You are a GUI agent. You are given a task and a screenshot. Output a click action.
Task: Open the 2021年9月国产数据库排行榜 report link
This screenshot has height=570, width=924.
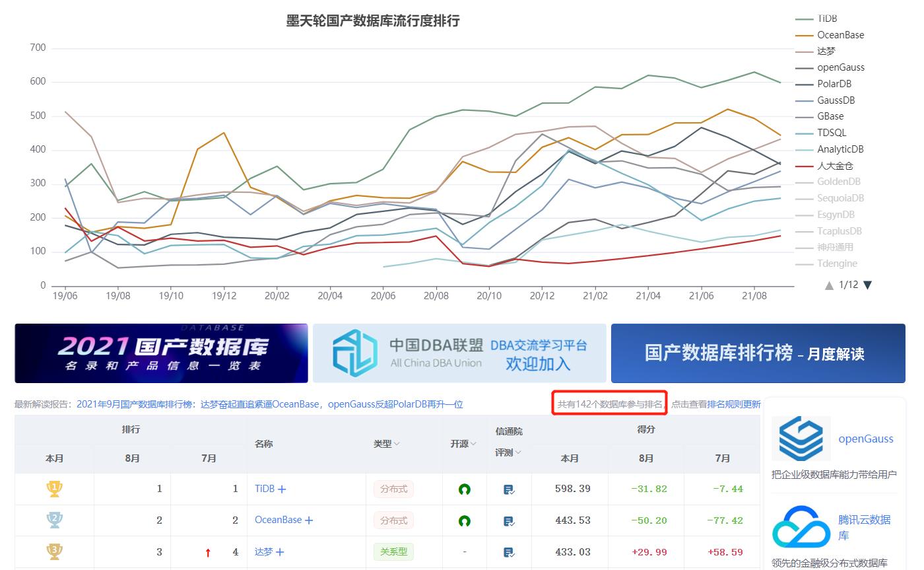coord(270,404)
